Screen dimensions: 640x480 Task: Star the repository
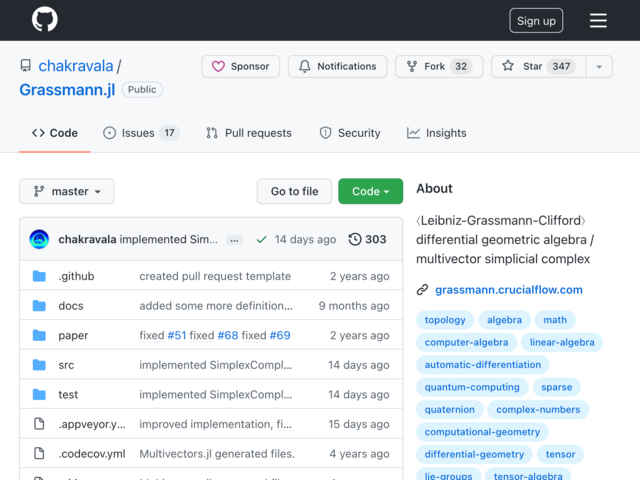click(538, 66)
